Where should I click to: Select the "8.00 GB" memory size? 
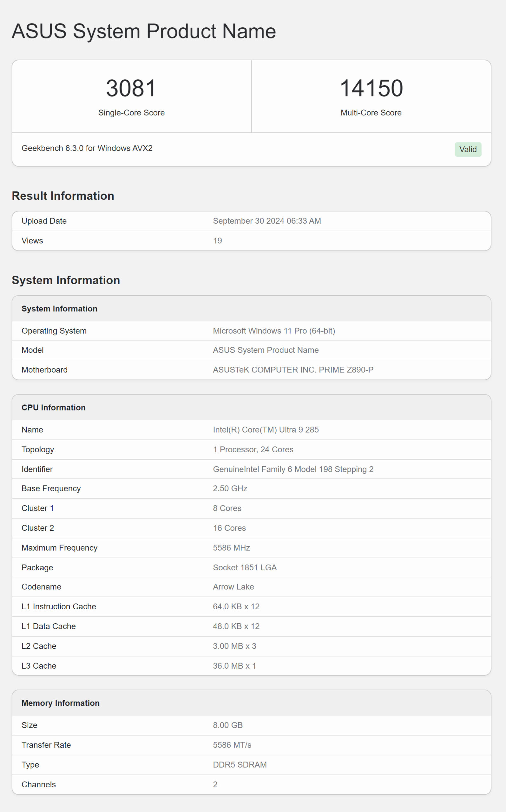point(227,725)
